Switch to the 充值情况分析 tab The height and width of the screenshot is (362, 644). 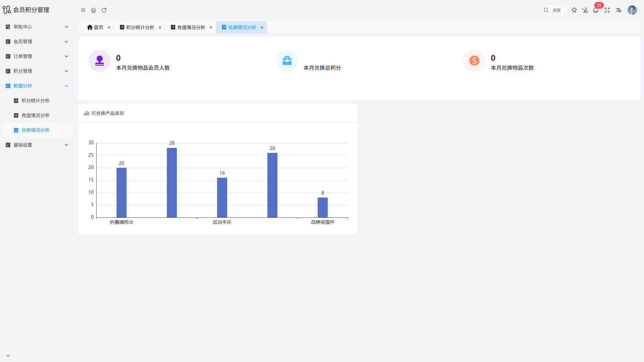click(191, 28)
